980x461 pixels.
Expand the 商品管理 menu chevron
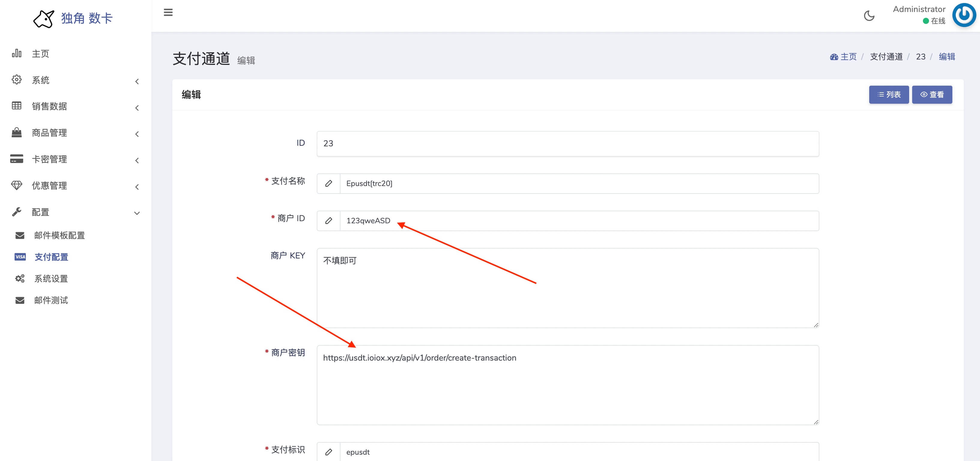(137, 134)
